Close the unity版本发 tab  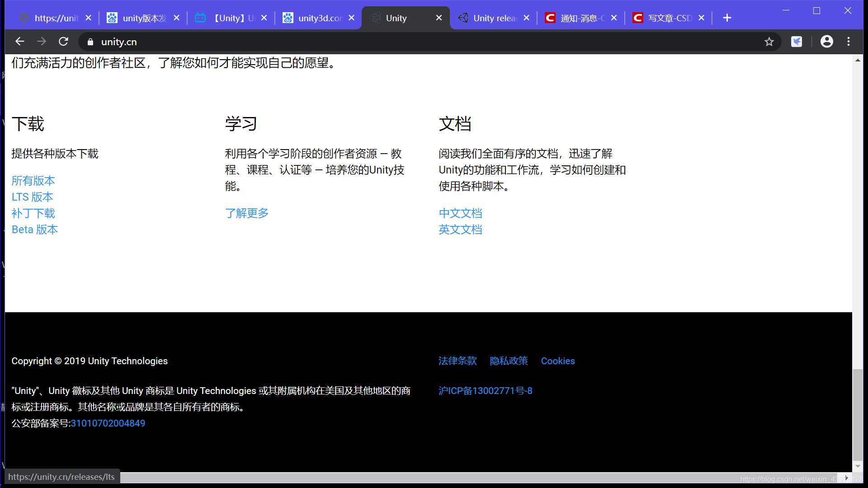coord(176,18)
